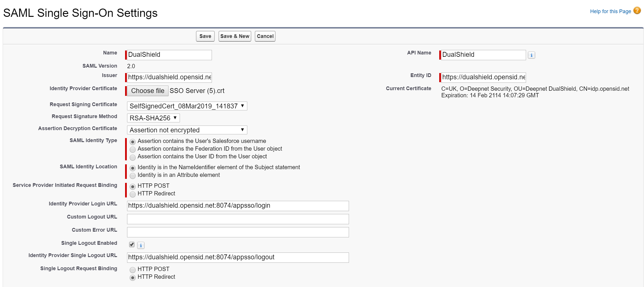Focus the Entity ID input field
This screenshot has width=644, height=287.
[x=483, y=77]
